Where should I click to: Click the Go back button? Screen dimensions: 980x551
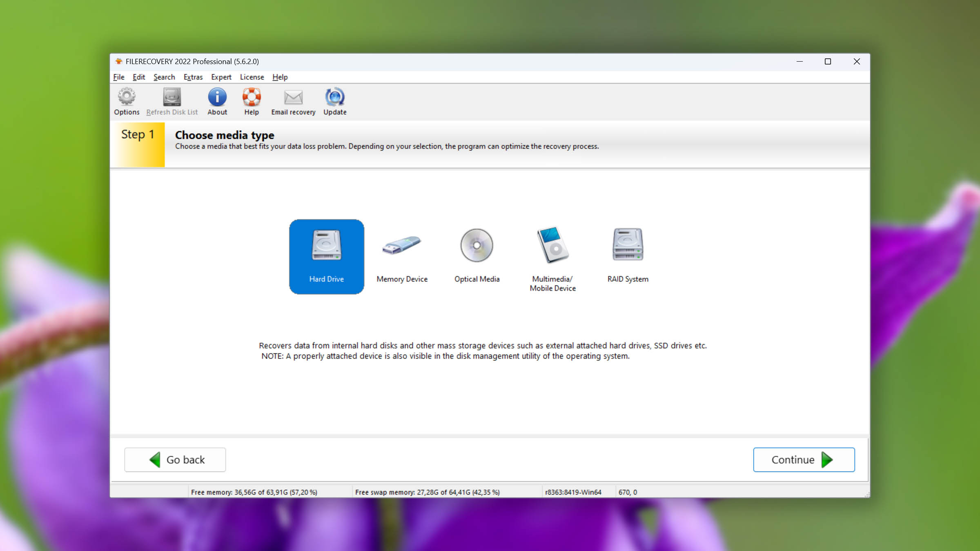(175, 460)
